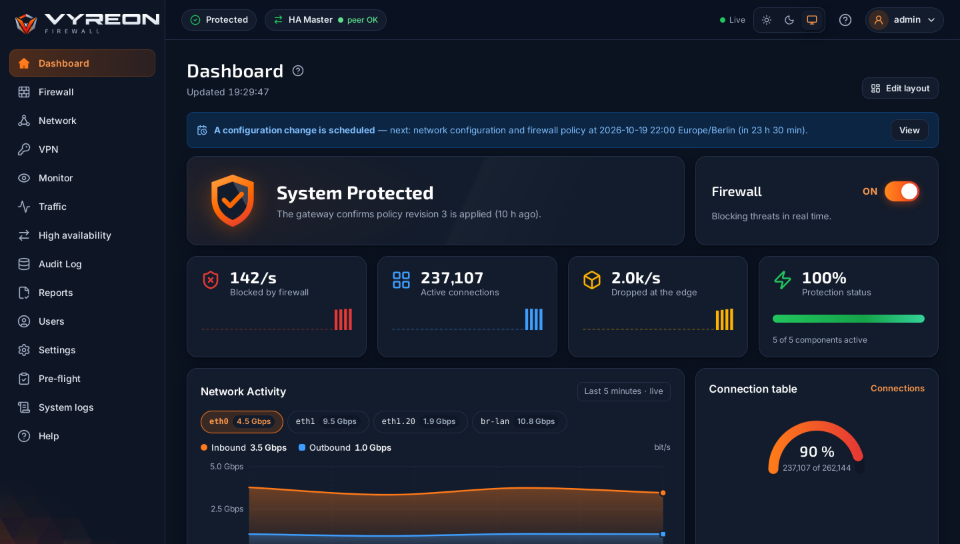Click View on the scheduled change banner
This screenshot has width=960, height=544.
pos(909,130)
